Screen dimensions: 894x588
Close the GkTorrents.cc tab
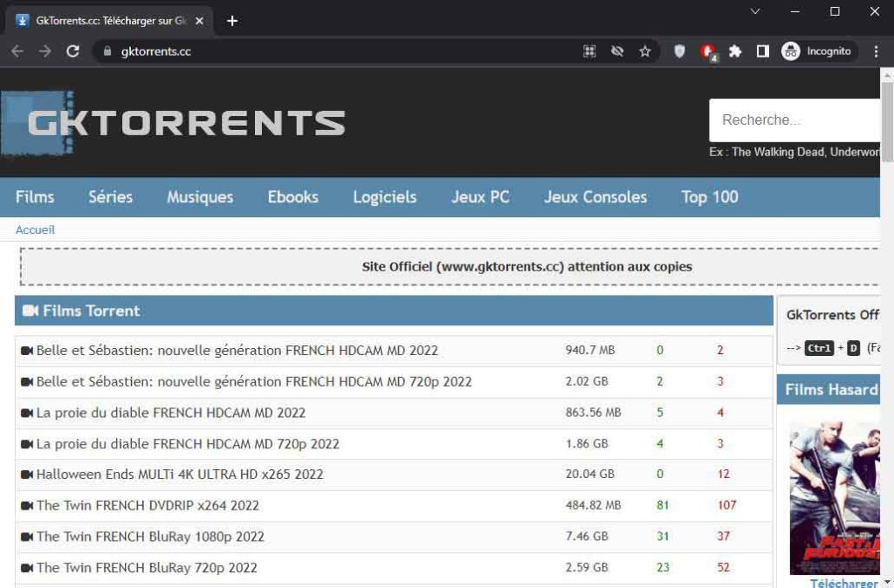pos(199,21)
